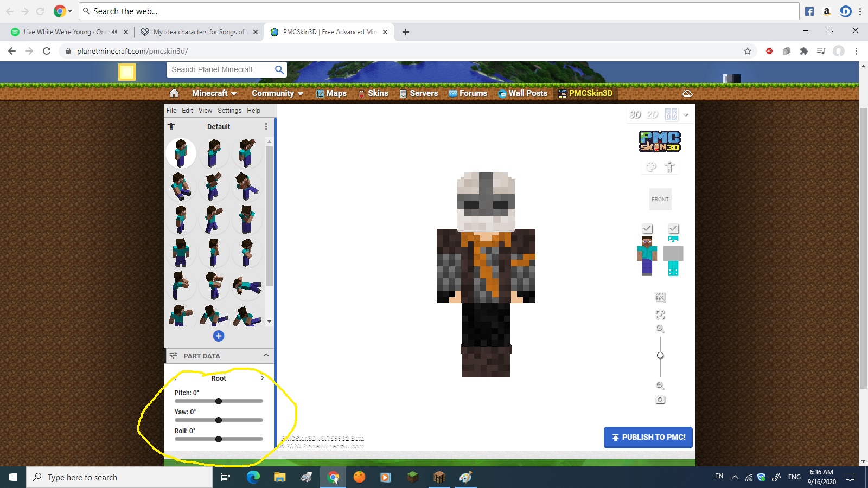Zoom in with the magnifier plus icon
Image resolution: width=868 pixels, height=488 pixels.
point(660,329)
